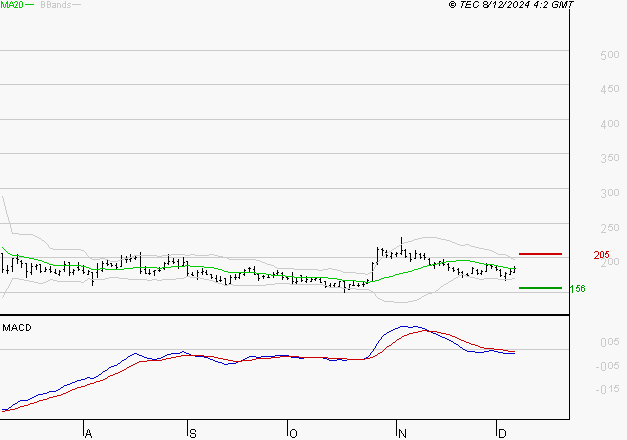
Task: Click the MA20 legend label
Action: coord(10,5)
